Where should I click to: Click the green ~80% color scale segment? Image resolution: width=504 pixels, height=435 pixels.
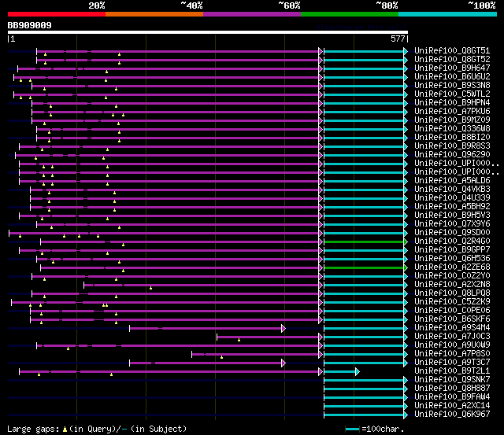[350, 14]
